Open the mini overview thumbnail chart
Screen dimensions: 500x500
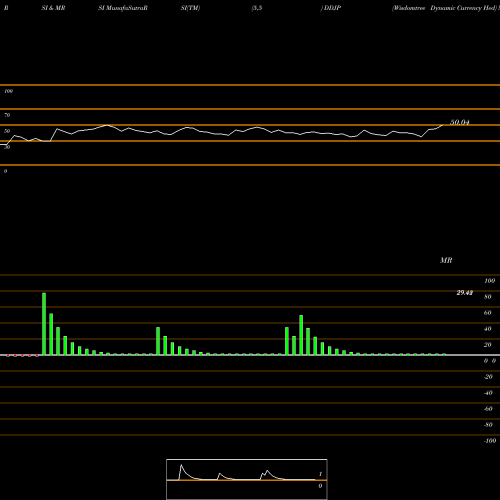[x=247, y=479]
